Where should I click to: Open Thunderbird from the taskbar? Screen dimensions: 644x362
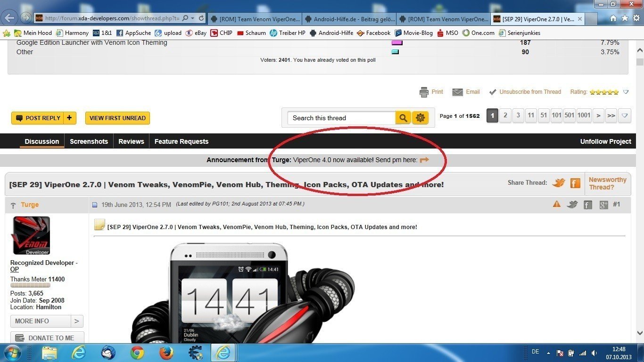click(108, 353)
